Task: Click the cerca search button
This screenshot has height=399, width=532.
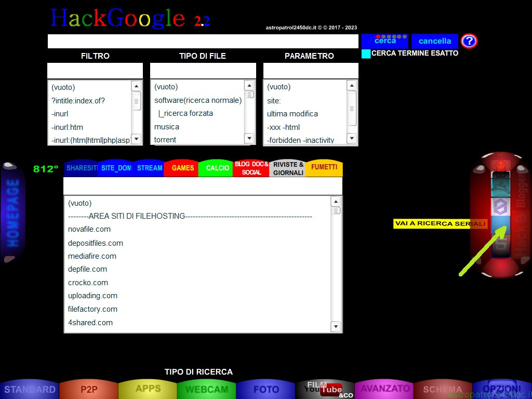Action: pyautogui.click(x=385, y=41)
